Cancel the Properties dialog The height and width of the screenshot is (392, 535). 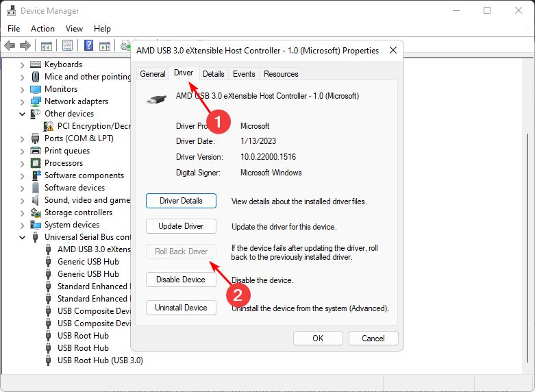[x=373, y=339]
